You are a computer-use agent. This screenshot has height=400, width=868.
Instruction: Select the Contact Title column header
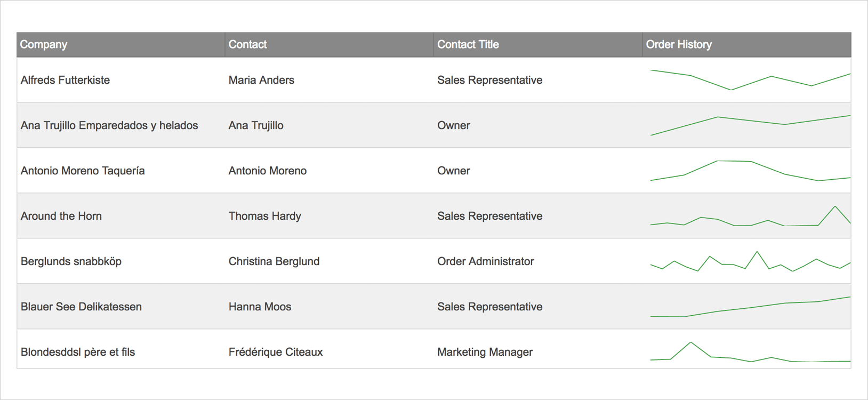538,45
